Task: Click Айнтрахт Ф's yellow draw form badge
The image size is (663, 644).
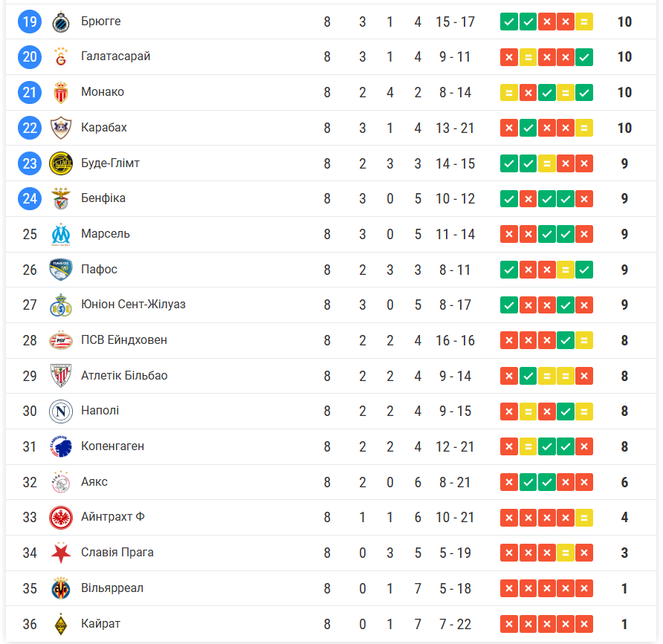Action: (584, 517)
